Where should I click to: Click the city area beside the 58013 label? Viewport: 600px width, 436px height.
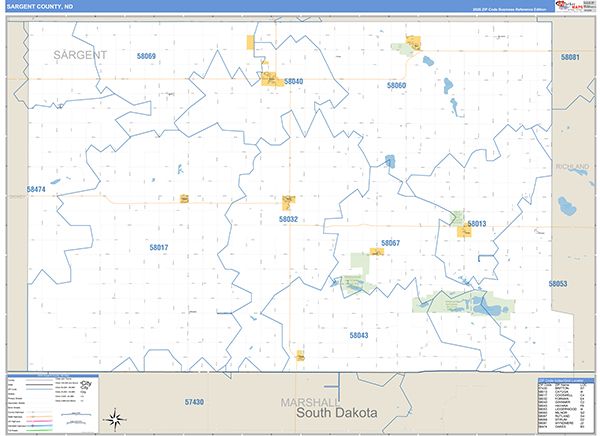click(x=464, y=231)
